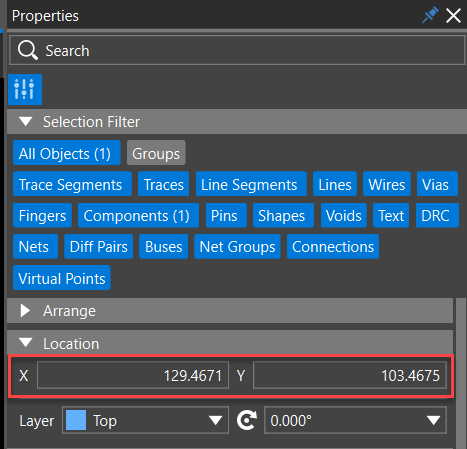This screenshot has height=449, width=467.
Task: Click the rotation arrow icon beside angle
Action: click(x=247, y=420)
